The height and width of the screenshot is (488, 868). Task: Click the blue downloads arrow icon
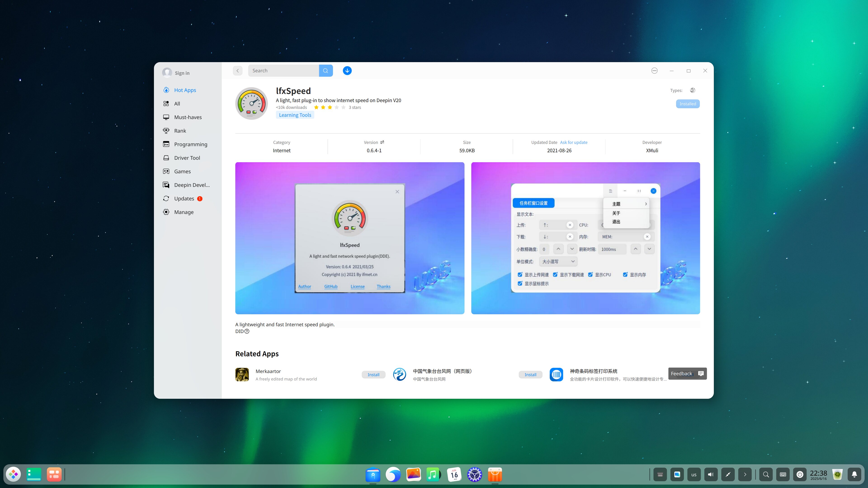coord(347,70)
